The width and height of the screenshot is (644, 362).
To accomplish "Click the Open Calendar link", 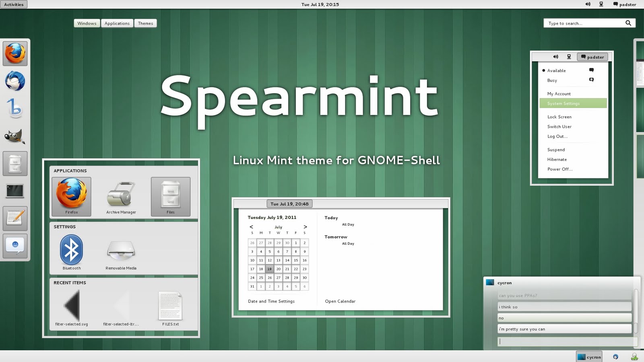I will coord(340,301).
